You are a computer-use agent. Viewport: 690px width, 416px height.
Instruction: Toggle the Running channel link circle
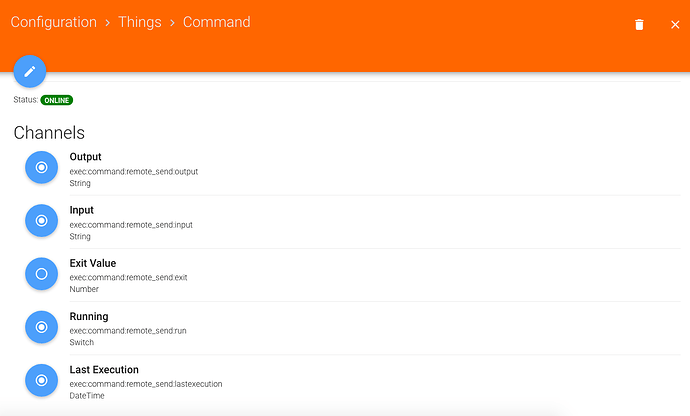(x=41, y=326)
